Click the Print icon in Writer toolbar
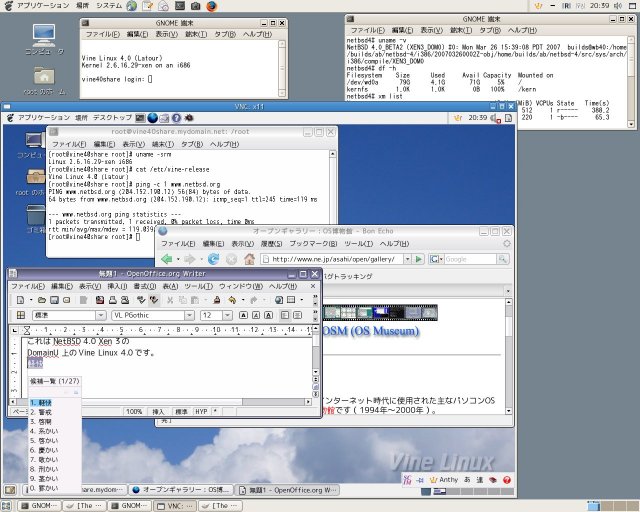Screen dimensions: 640x512 (113, 300)
